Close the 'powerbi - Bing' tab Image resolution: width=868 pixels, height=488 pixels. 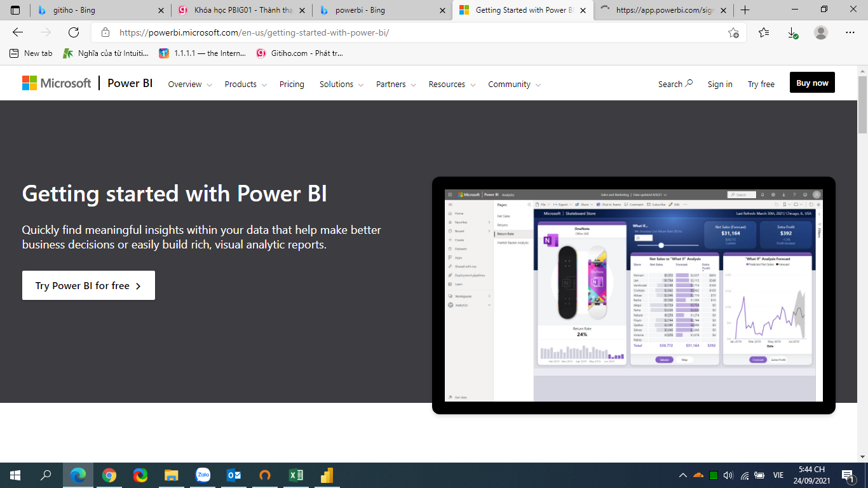443,10
